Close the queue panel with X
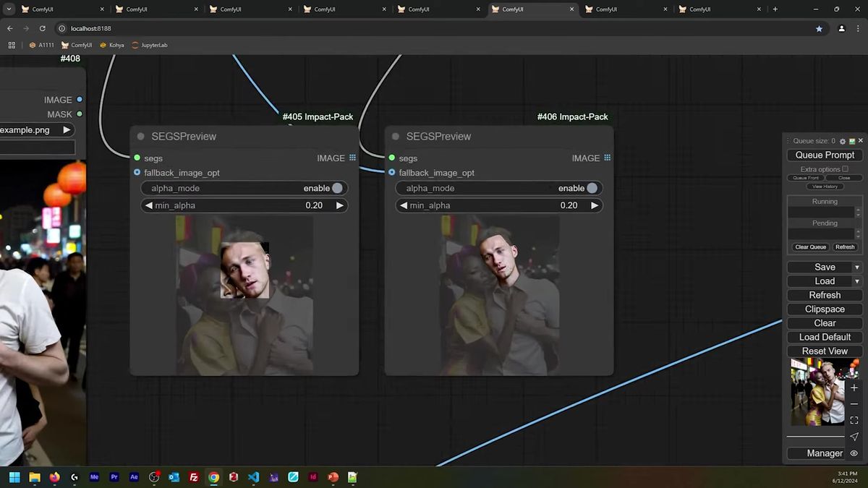Image resolution: width=868 pixels, height=488 pixels. coord(861,141)
